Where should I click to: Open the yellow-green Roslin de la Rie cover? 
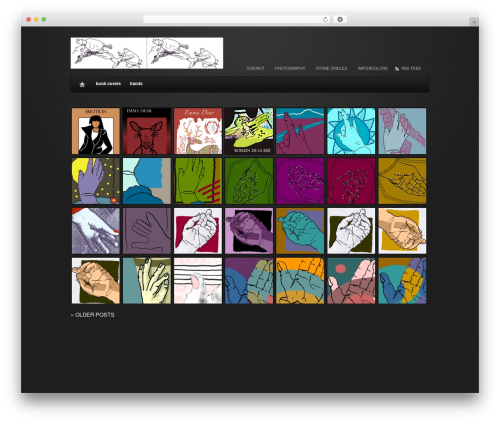pyautogui.click(x=249, y=131)
